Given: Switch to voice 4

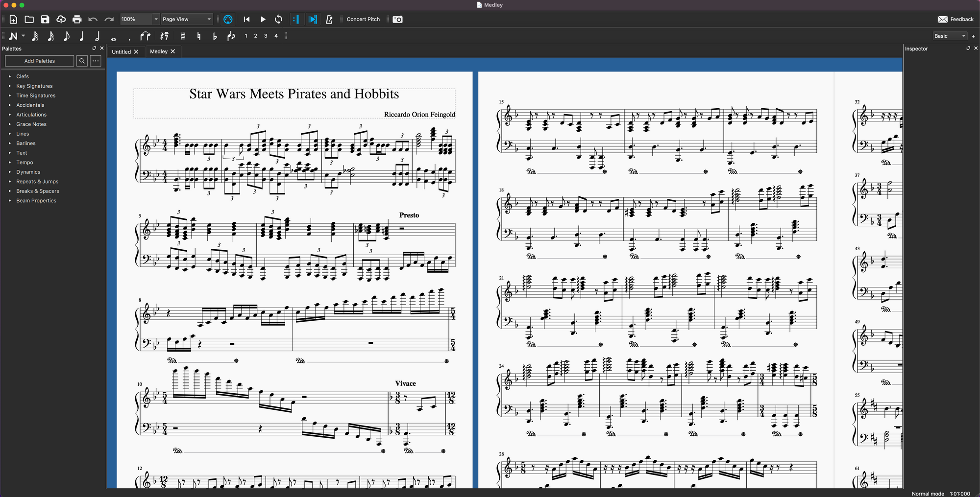Looking at the screenshot, I should (x=276, y=36).
